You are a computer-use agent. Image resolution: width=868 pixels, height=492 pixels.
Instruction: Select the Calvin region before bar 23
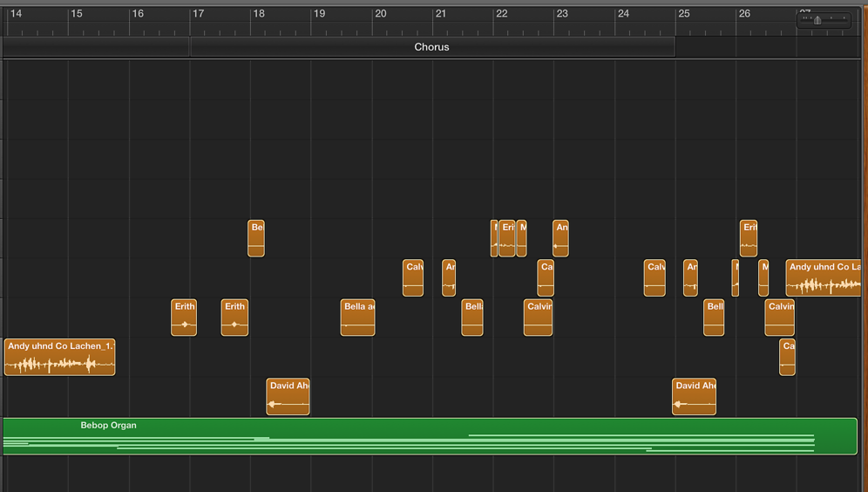[x=538, y=318]
